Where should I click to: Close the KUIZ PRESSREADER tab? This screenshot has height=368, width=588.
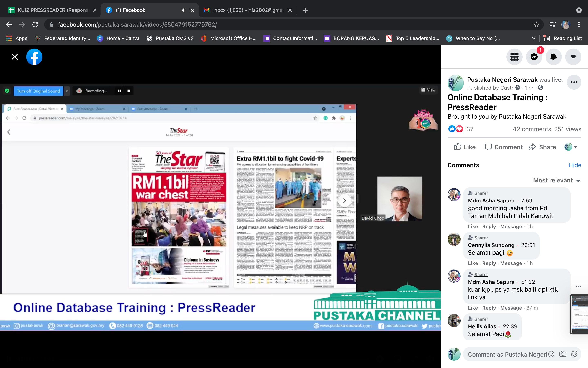tap(95, 10)
